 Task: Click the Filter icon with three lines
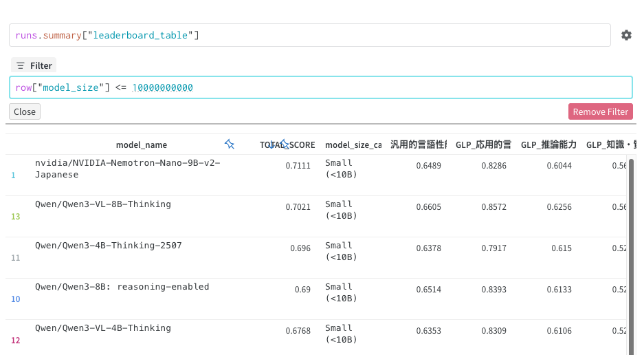coord(21,65)
